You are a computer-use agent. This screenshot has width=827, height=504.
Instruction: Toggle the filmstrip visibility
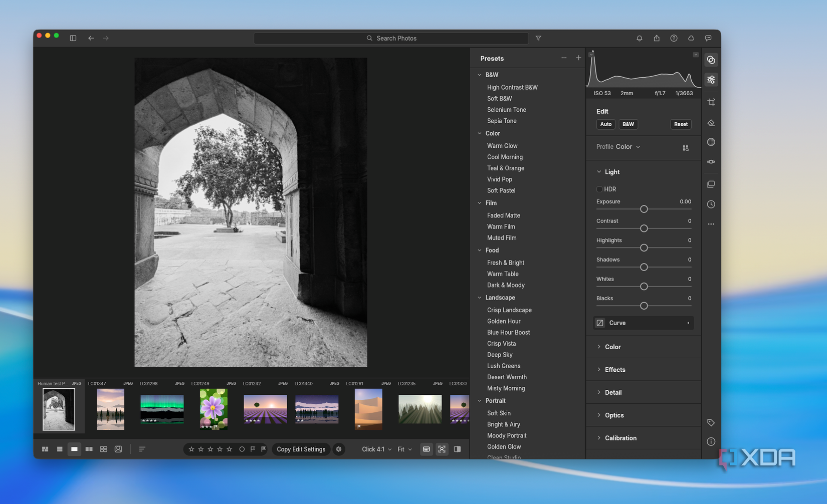coord(426,449)
